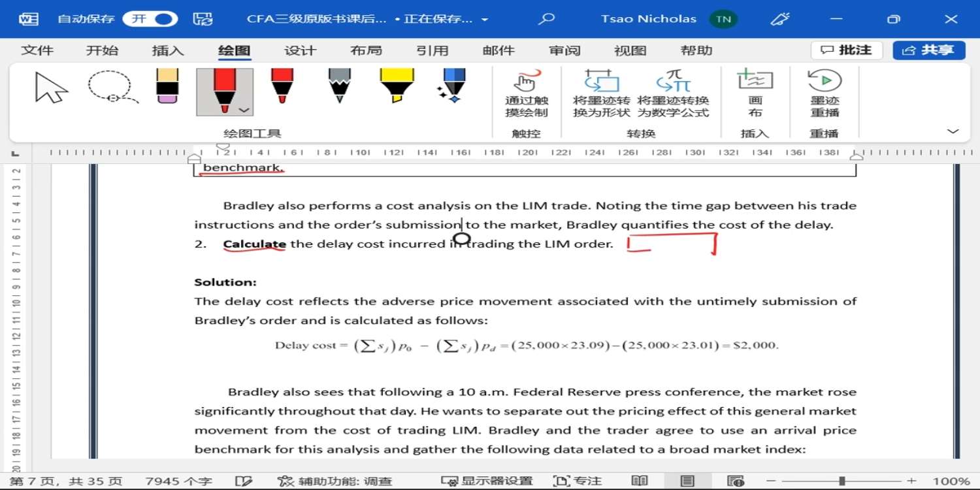Screen dimensions: 980x490
Task: Click the page count 第7页,共35页
Action: (67, 482)
